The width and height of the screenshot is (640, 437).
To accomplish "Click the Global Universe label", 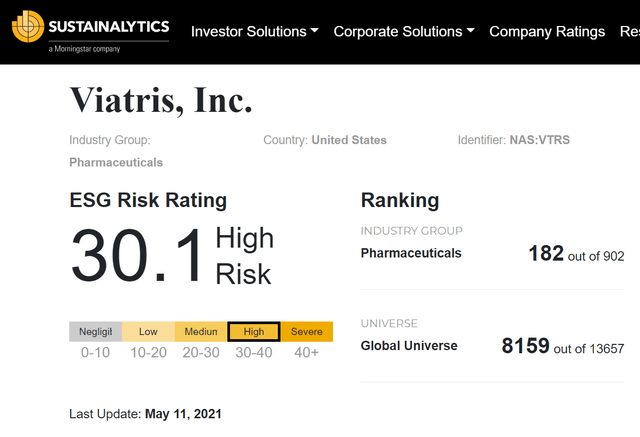I will [x=409, y=346].
